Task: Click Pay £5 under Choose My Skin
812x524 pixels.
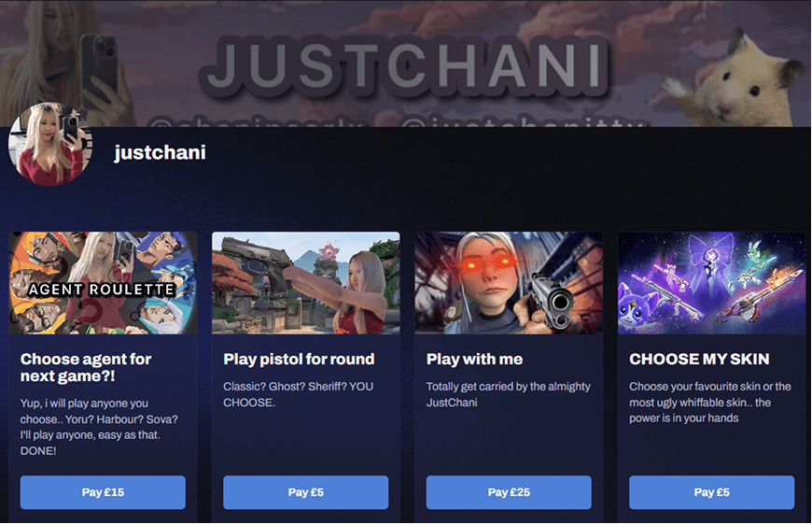Action: pos(711,492)
